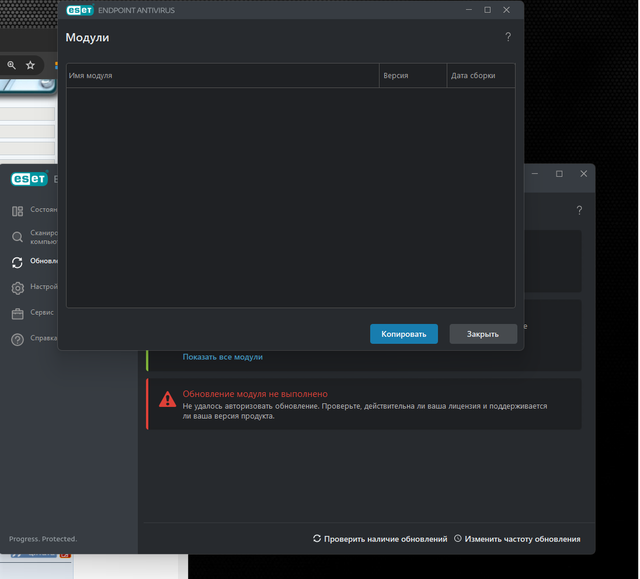This screenshot has width=640, height=579.
Task: Open the Сервис briefcase icon in sidebar
Action: [17, 314]
